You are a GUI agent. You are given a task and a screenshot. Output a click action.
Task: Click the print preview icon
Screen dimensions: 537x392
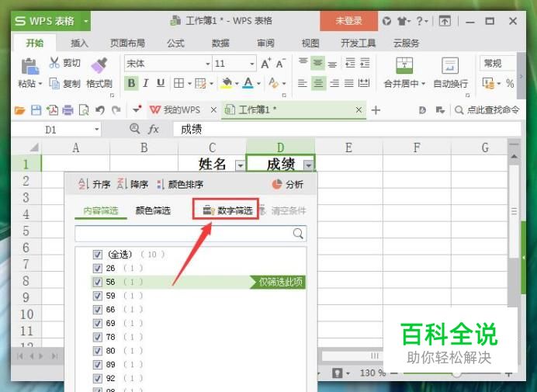84,110
